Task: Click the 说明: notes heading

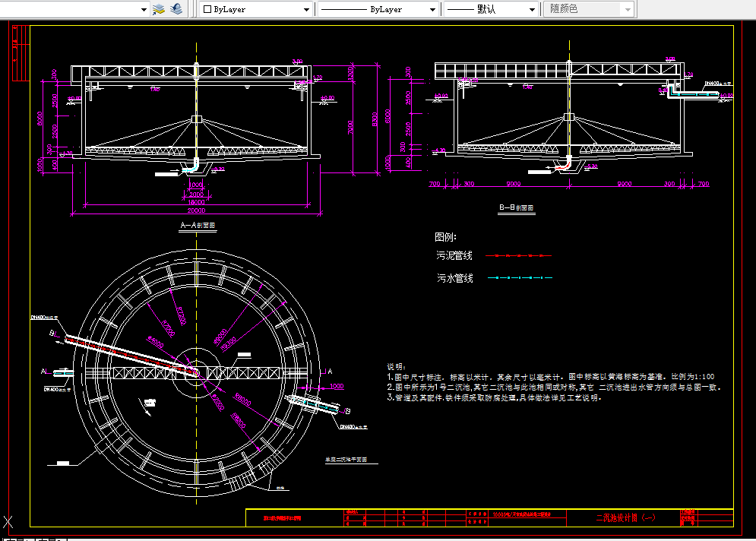Action: [397, 367]
